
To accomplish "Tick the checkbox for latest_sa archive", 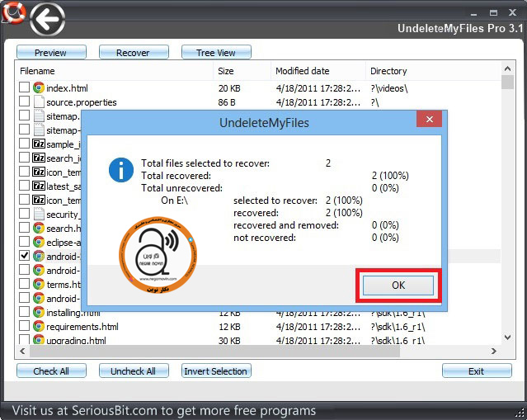I will (x=24, y=186).
